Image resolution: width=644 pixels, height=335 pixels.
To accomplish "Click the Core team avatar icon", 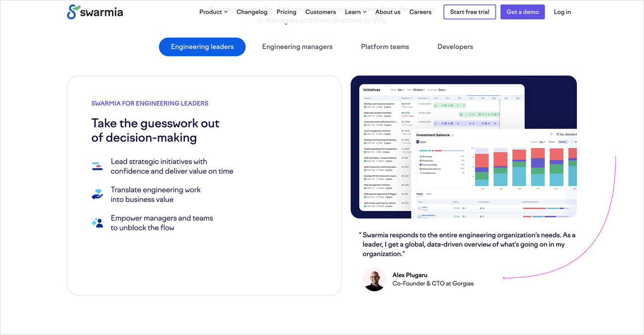I will tap(419, 207).
